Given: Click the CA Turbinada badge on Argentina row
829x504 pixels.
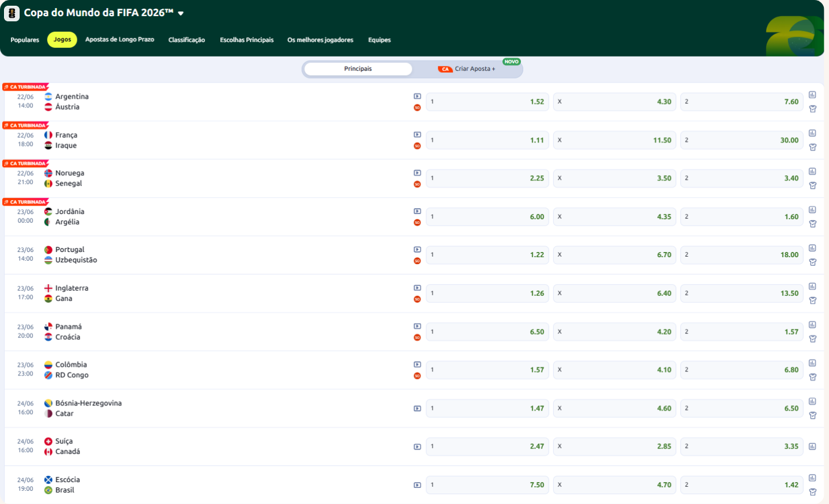Looking at the screenshot, I should [x=25, y=87].
